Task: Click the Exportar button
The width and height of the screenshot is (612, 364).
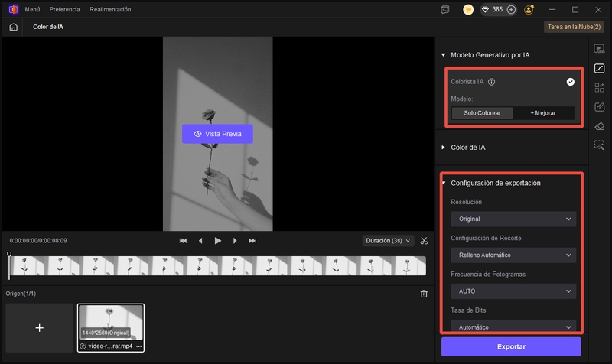Action: click(x=511, y=346)
